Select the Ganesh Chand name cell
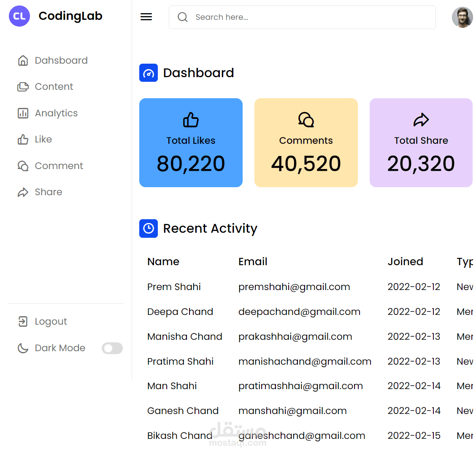 click(x=183, y=411)
